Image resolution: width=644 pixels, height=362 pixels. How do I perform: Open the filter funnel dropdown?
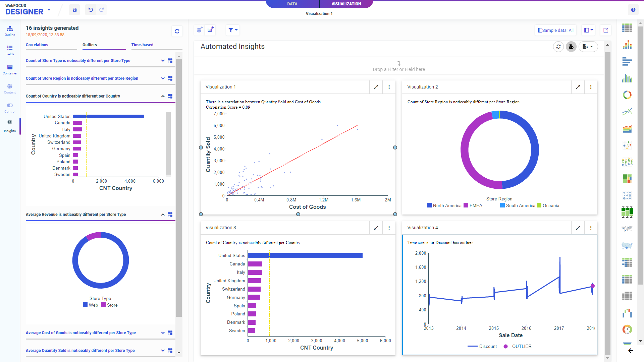tap(233, 30)
